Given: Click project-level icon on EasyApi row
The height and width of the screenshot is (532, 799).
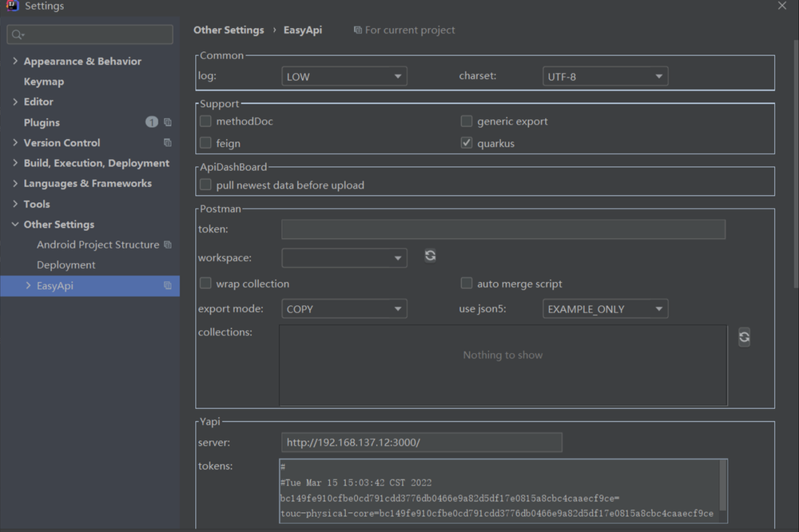Looking at the screenshot, I should point(168,285).
